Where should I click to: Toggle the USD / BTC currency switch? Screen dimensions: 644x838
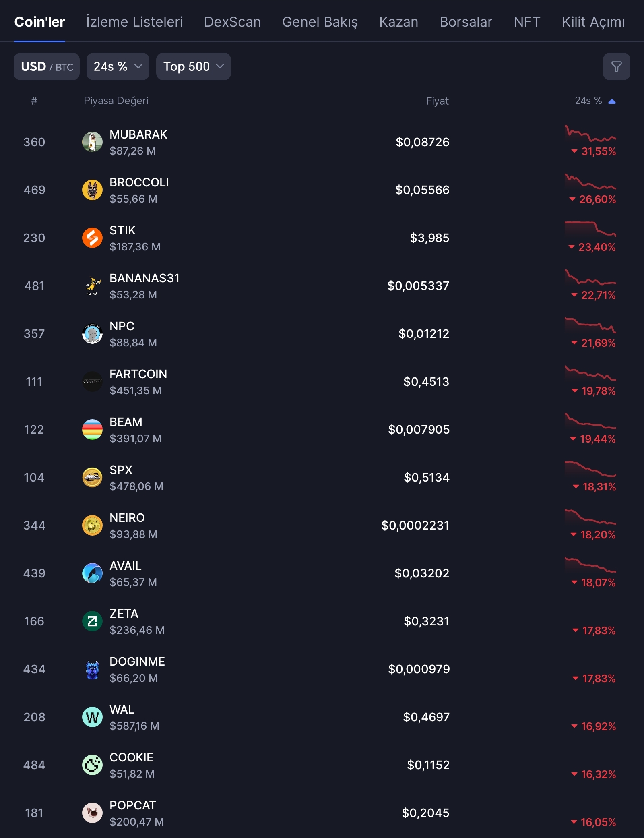tap(47, 66)
